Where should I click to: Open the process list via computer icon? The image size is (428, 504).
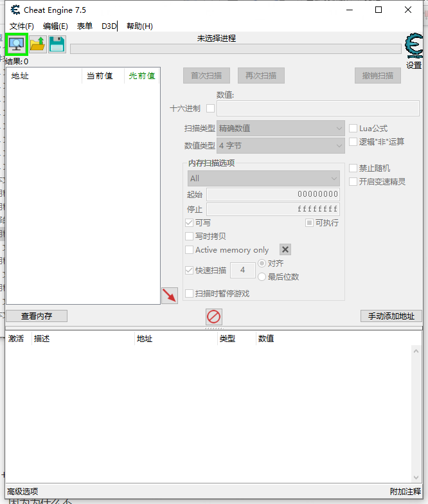click(17, 44)
